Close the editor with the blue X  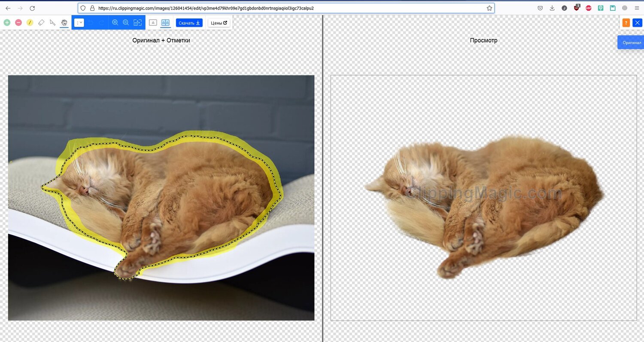tap(637, 23)
